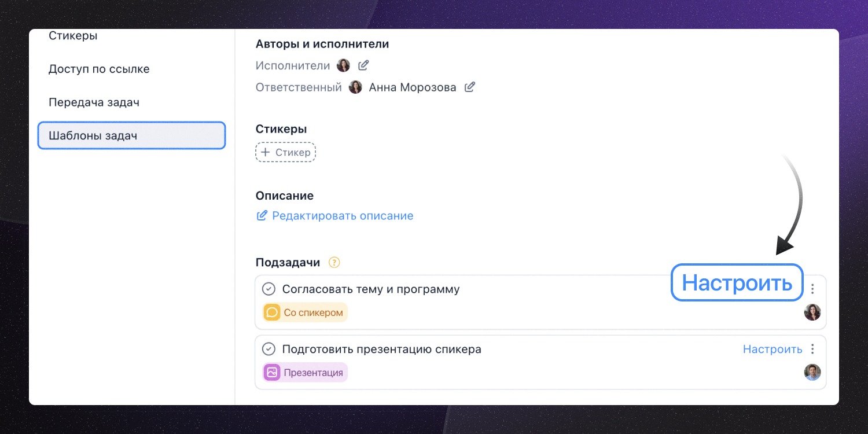The image size is (868, 434).
Task: Click the Авторы и исполнители heading
Action: 322,44
